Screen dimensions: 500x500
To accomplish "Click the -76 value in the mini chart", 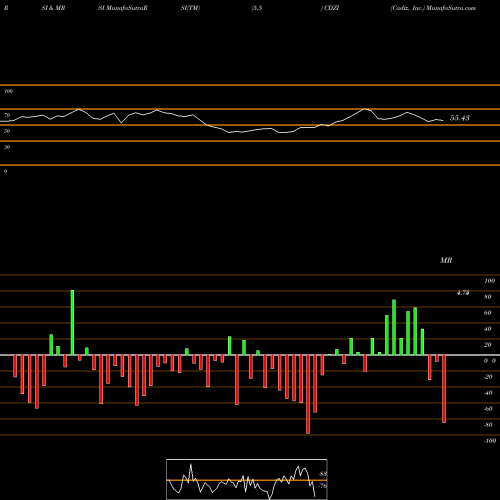I will point(322,486).
